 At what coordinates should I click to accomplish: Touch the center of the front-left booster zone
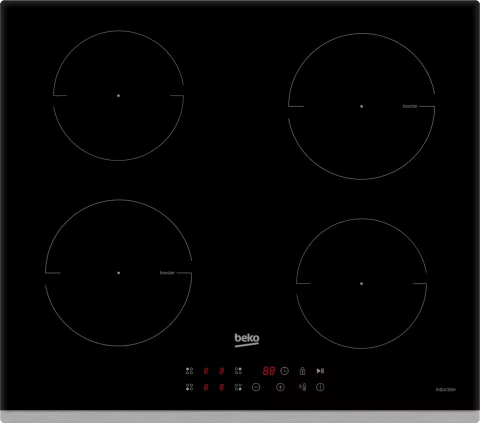coord(118,273)
